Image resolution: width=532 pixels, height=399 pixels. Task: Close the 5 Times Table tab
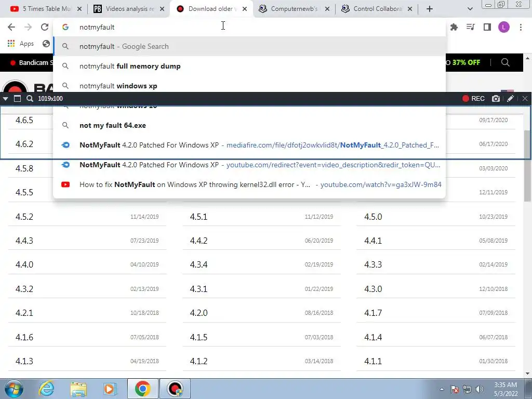point(79,9)
